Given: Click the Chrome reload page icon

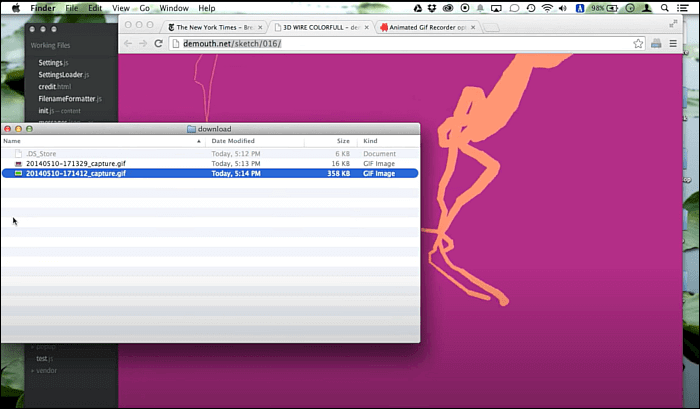Looking at the screenshot, I should [158, 44].
